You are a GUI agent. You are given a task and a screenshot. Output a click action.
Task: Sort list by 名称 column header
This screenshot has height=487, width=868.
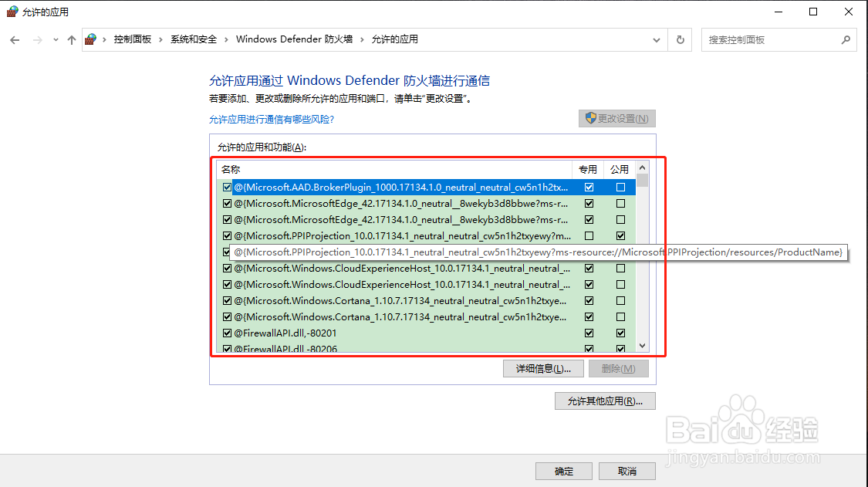394,170
